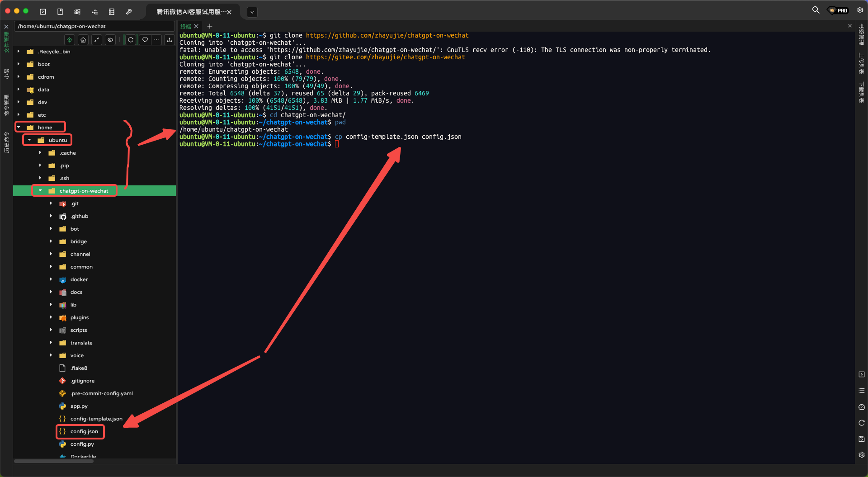
Task: Open the 历史命令 history commands side tab
Action: point(6,142)
